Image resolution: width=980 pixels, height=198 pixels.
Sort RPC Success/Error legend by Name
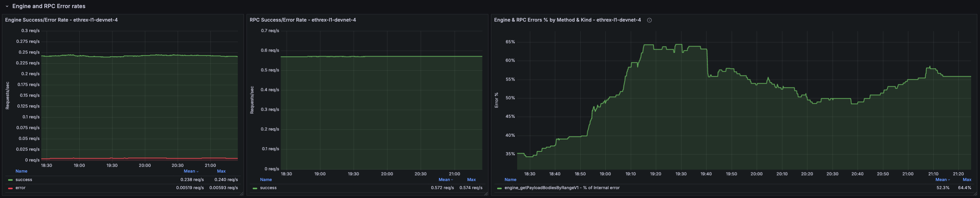[x=266, y=180]
